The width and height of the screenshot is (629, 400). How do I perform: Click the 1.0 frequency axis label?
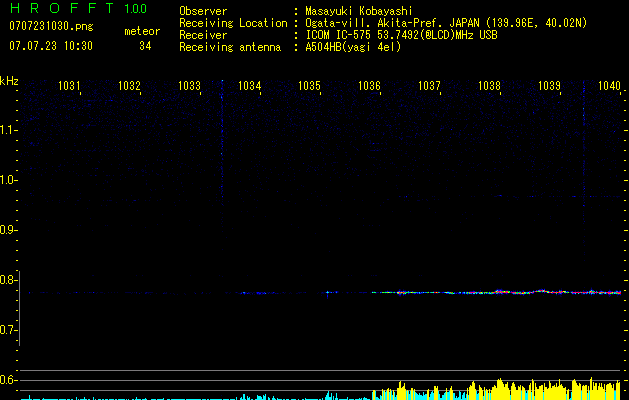coord(6,180)
